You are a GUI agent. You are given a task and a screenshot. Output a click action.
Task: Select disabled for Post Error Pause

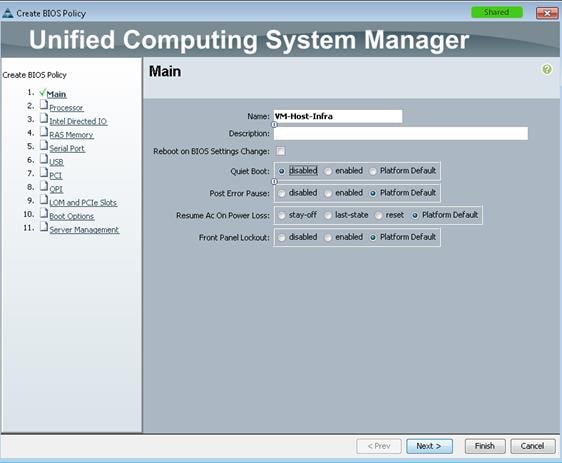[282, 194]
